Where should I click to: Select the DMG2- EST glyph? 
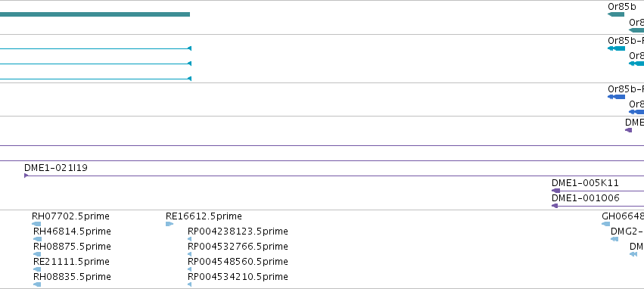click(614, 239)
